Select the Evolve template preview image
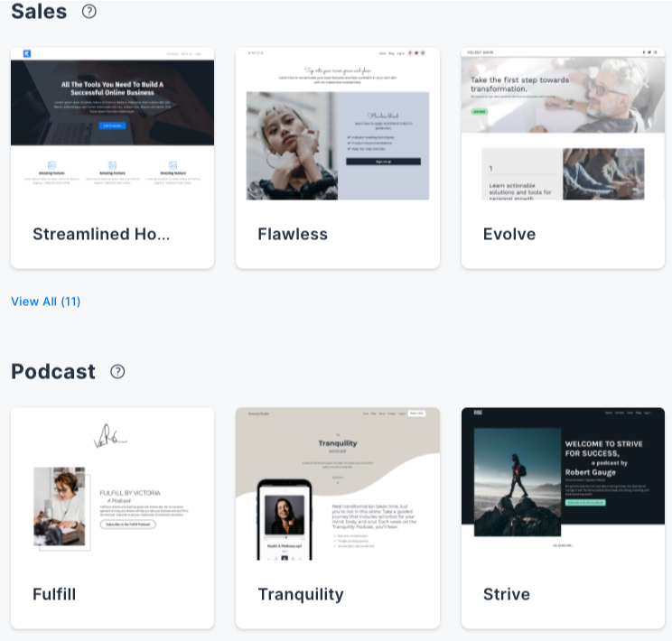 (563, 124)
